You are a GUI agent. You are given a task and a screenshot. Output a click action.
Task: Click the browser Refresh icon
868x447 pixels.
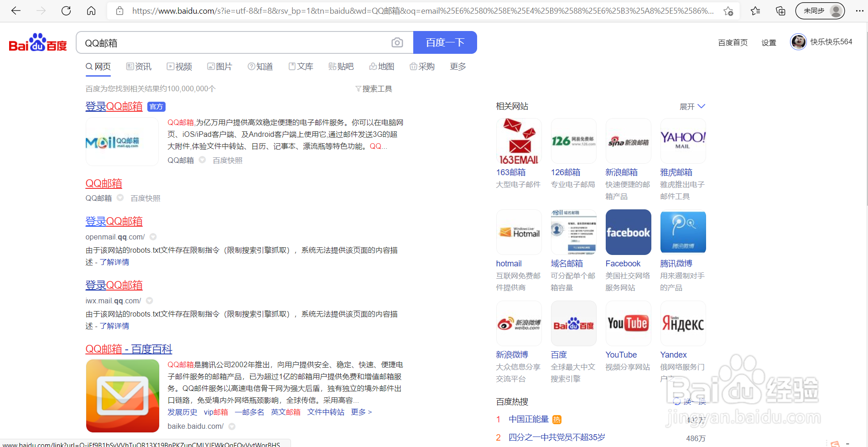coord(66,10)
